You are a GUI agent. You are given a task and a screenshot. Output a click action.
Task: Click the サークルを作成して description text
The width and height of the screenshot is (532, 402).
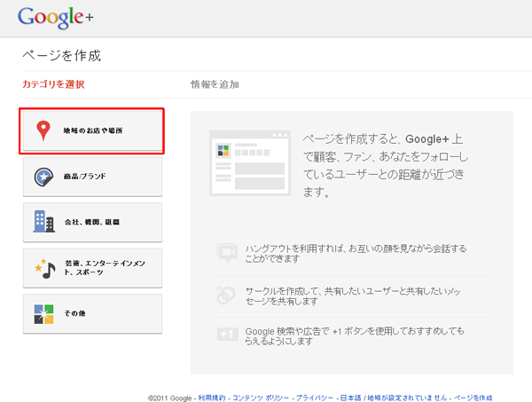pos(353,296)
